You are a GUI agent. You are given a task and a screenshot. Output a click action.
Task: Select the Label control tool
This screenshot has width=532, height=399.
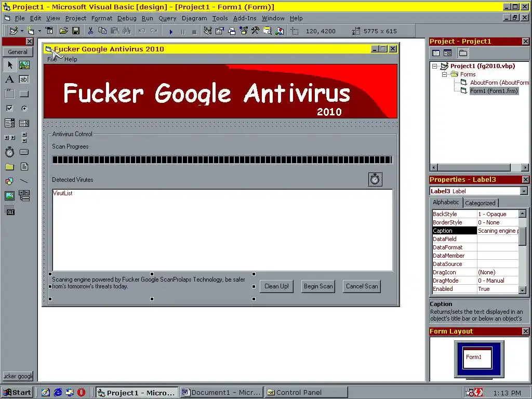[10, 79]
